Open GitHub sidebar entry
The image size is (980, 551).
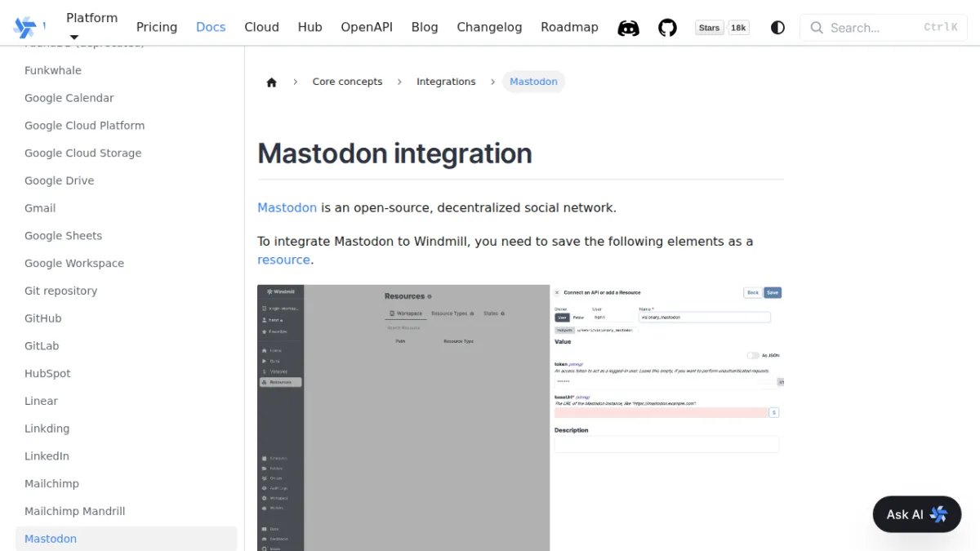click(x=42, y=318)
